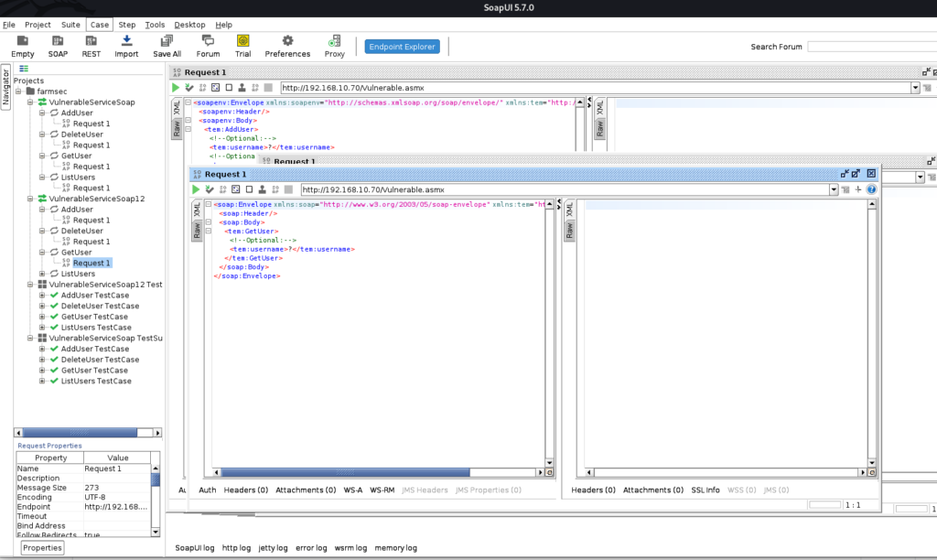
Task: Click endpoint URL field in front Request window
Action: (x=565, y=189)
